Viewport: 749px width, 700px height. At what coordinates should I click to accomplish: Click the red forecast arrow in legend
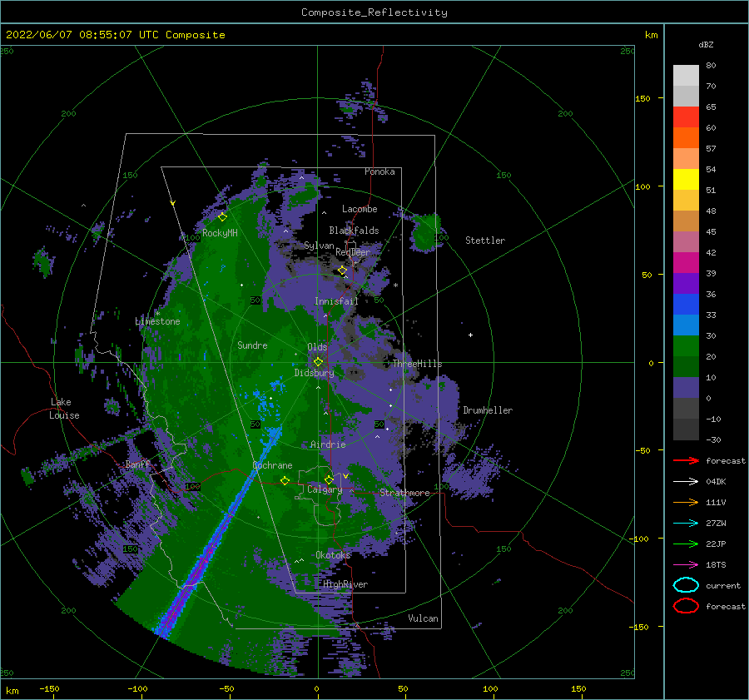pos(686,460)
